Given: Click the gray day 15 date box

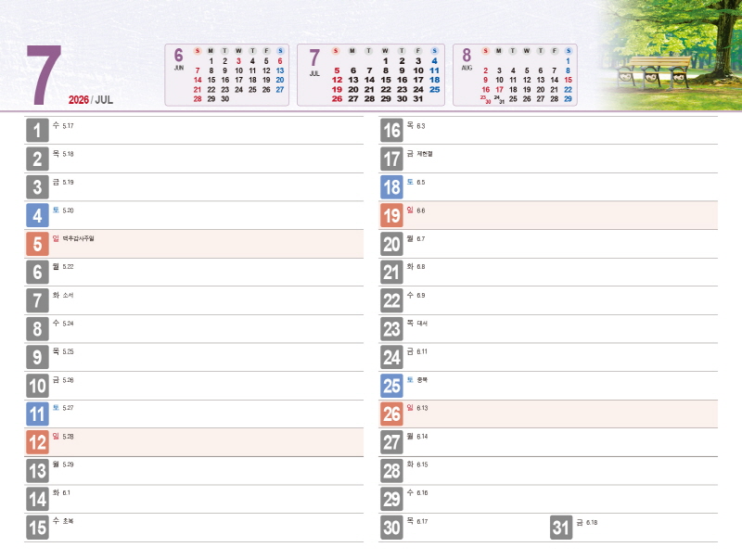Looking at the screenshot, I should [x=37, y=528].
